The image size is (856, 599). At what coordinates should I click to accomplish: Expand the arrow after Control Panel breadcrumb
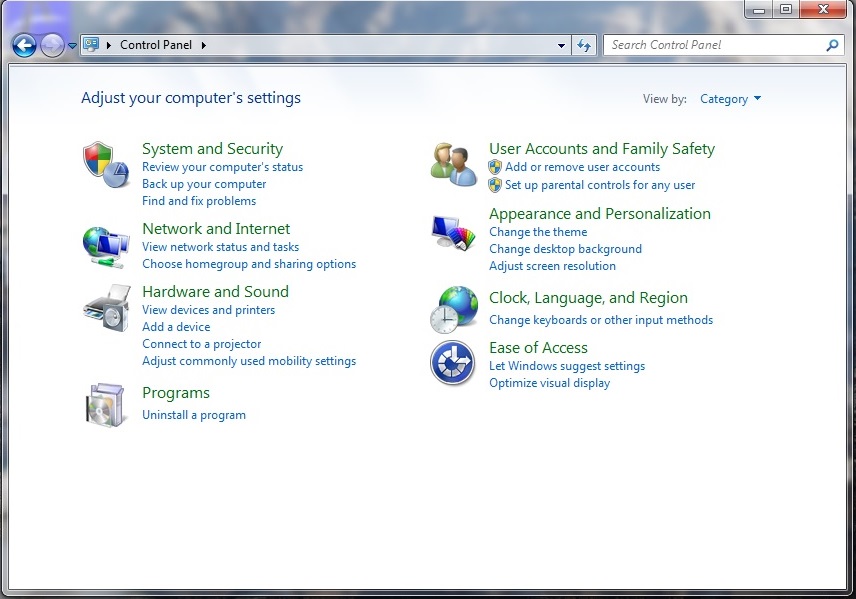coord(204,45)
